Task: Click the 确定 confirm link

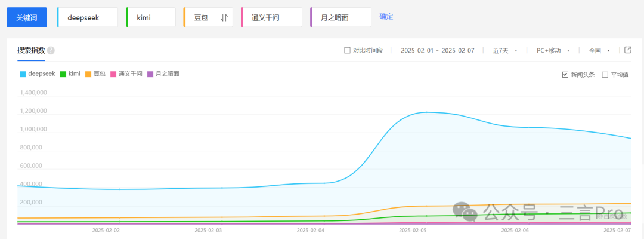Action: point(386,17)
